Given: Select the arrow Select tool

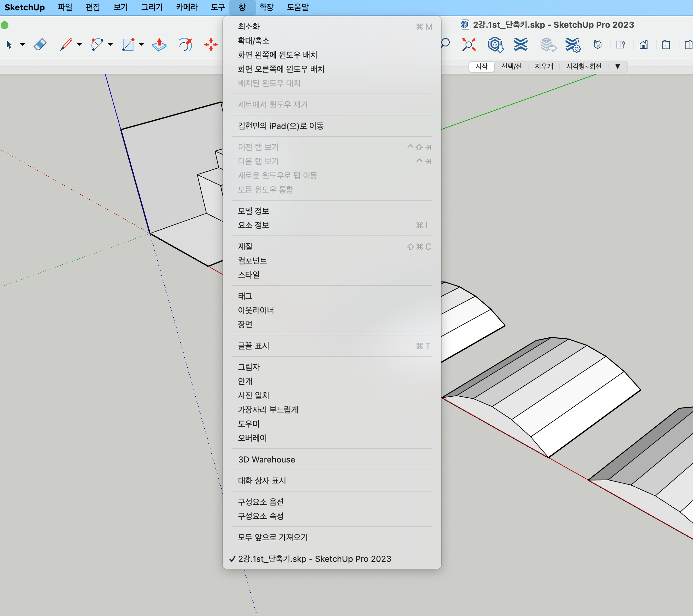Looking at the screenshot, I should coord(9,45).
